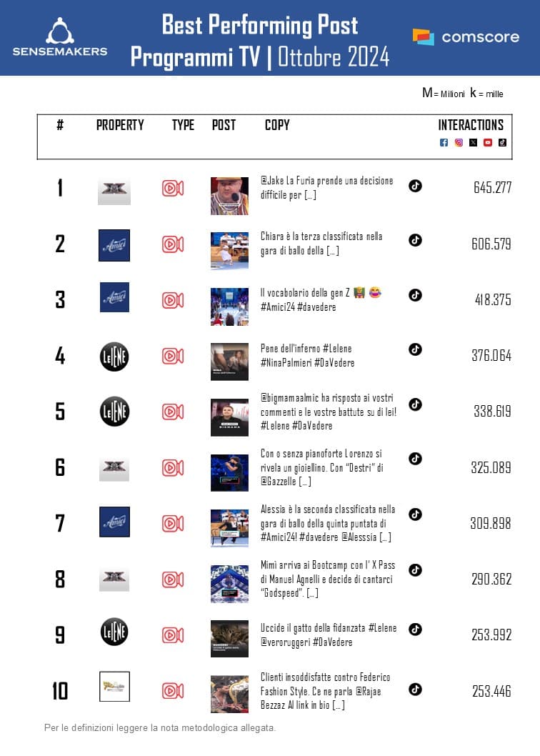Open the thumbnail for the row 10 post
Viewport: 540px width, 756px height.
point(229,694)
